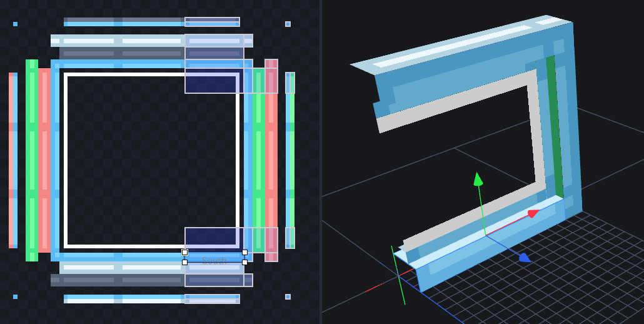Click the green Y-axis gizmo arrow
The width and height of the screenshot is (644, 324).
[478, 179]
